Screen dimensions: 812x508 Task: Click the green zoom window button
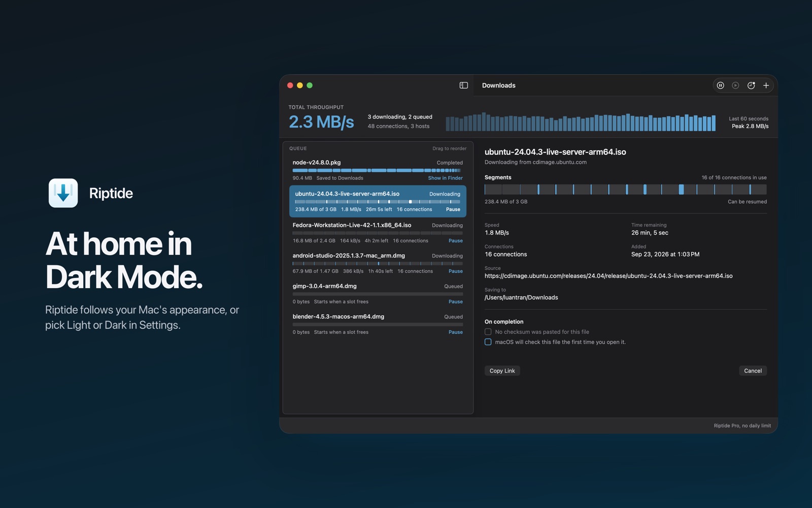point(310,85)
